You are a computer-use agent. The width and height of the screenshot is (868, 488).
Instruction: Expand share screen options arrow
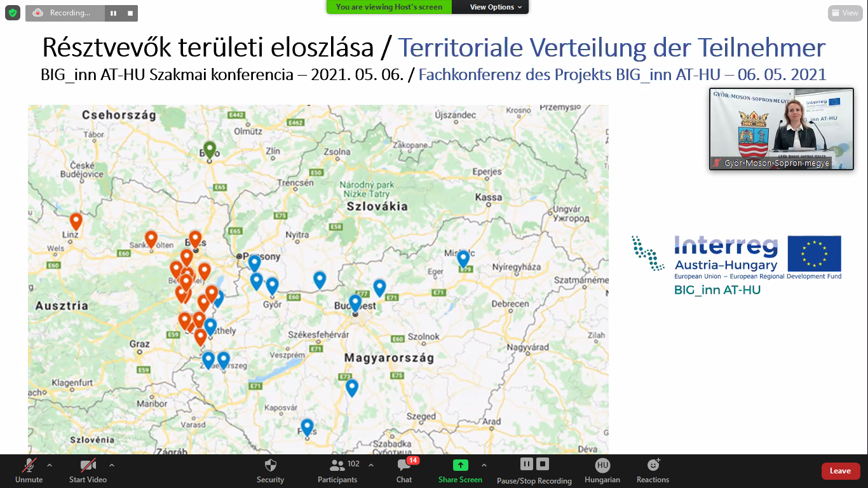pyautogui.click(x=484, y=465)
